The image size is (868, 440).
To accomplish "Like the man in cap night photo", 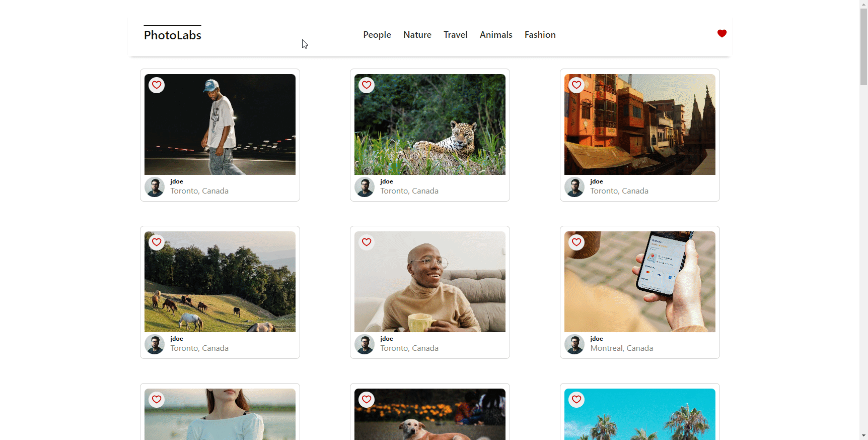I will 157,85.
